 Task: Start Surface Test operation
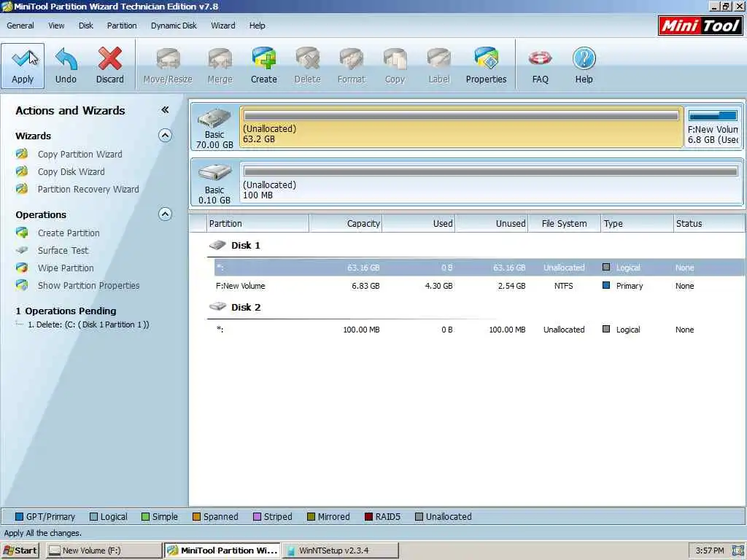point(63,251)
